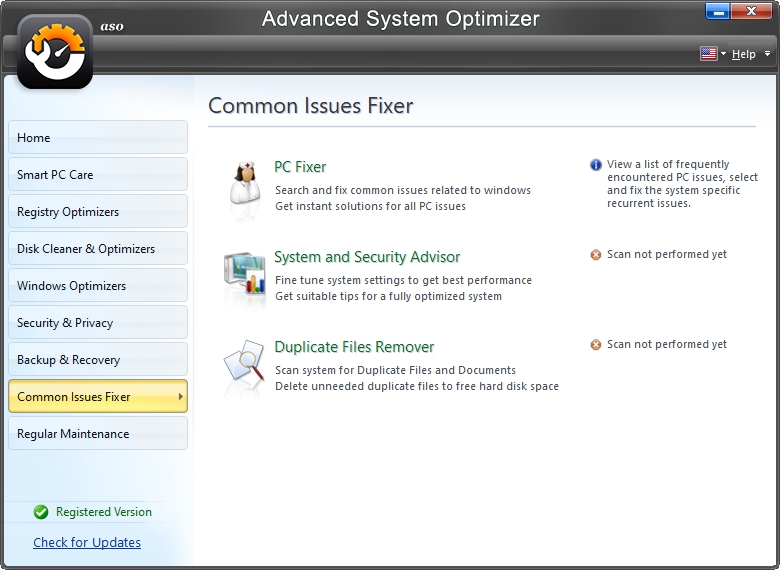Switch to Disk Cleaner & Optimizers
Screen dimensions: 780x570
click(98, 249)
